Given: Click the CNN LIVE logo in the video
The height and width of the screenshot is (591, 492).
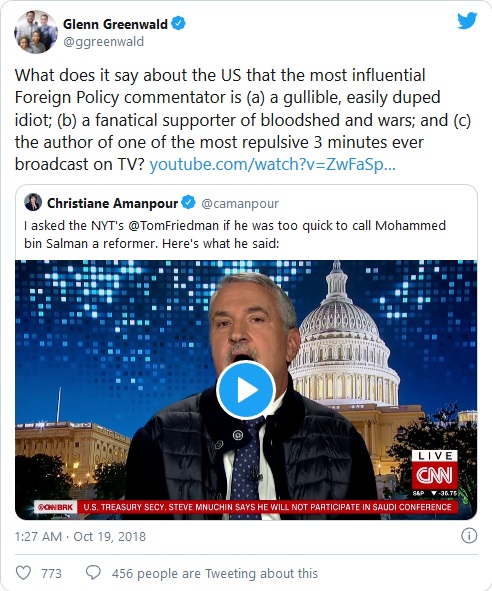Looking at the screenshot, I should (434, 469).
